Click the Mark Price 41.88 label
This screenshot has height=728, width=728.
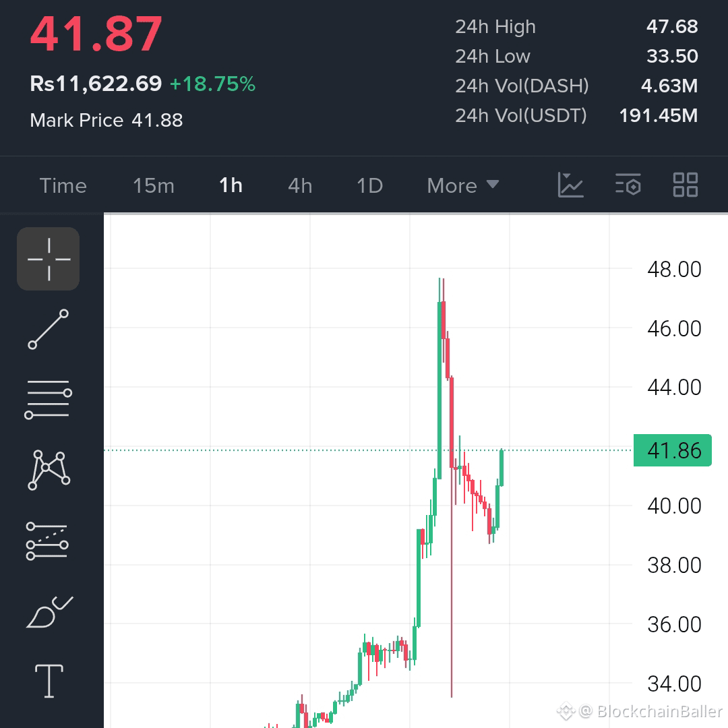(107, 120)
